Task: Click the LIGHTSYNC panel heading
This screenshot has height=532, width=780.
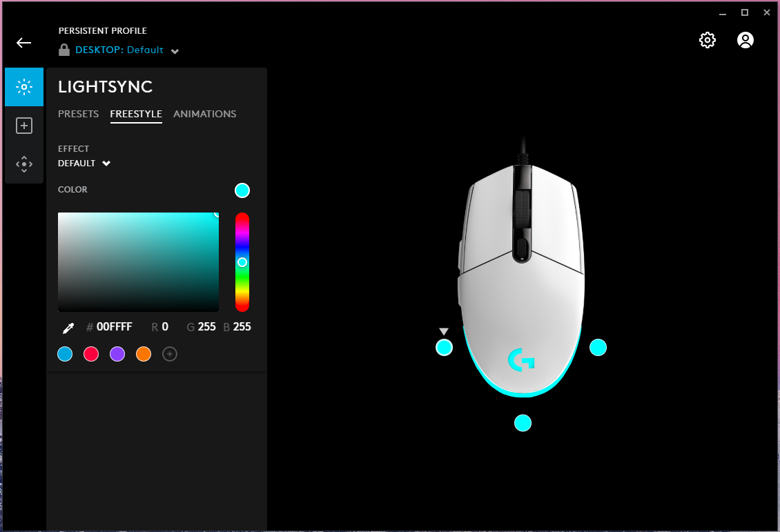Action: (x=106, y=87)
